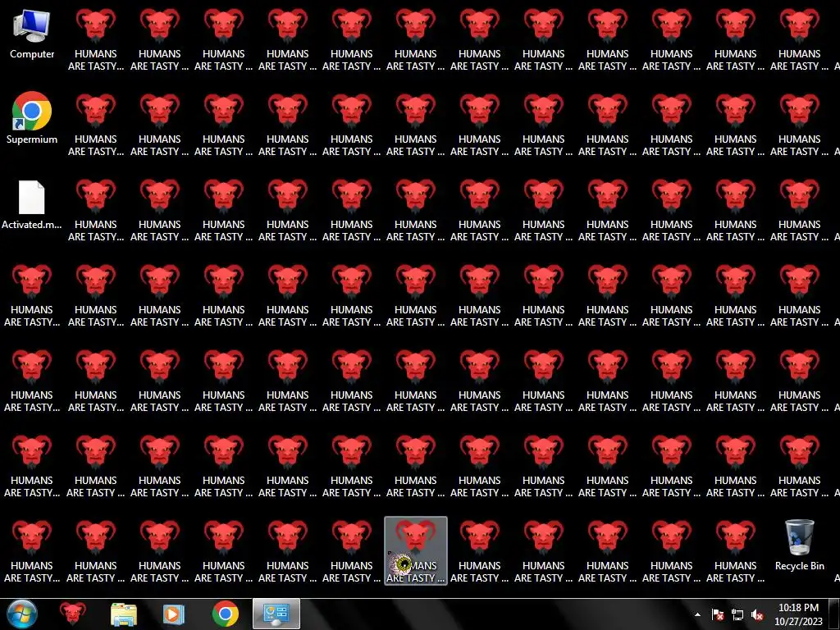
Task: Select the Supermium browser shortcut
Action: click(x=32, y=118)
